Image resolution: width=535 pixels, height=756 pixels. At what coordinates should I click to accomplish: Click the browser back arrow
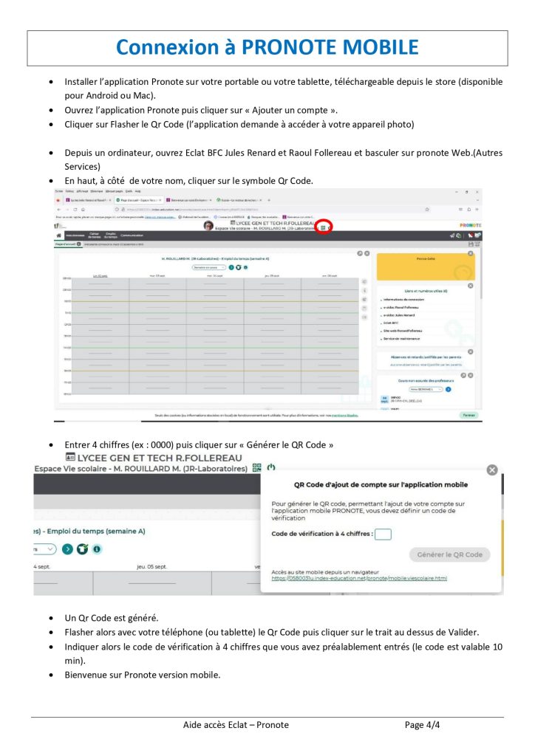pos(59,209)
